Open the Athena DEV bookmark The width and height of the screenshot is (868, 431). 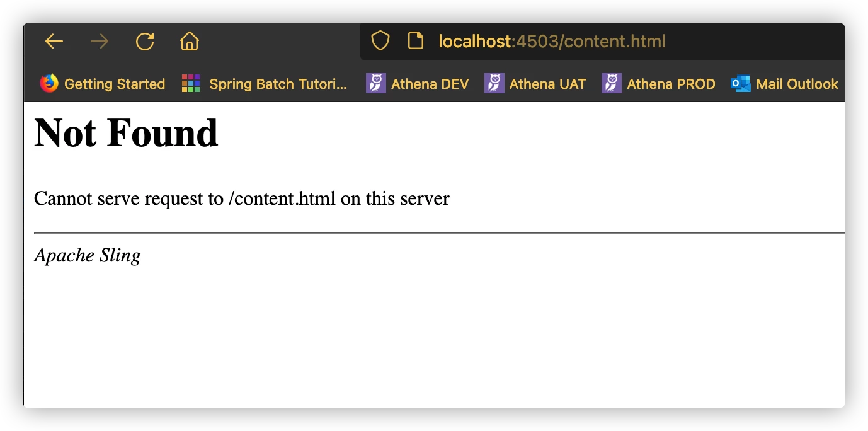418,84
